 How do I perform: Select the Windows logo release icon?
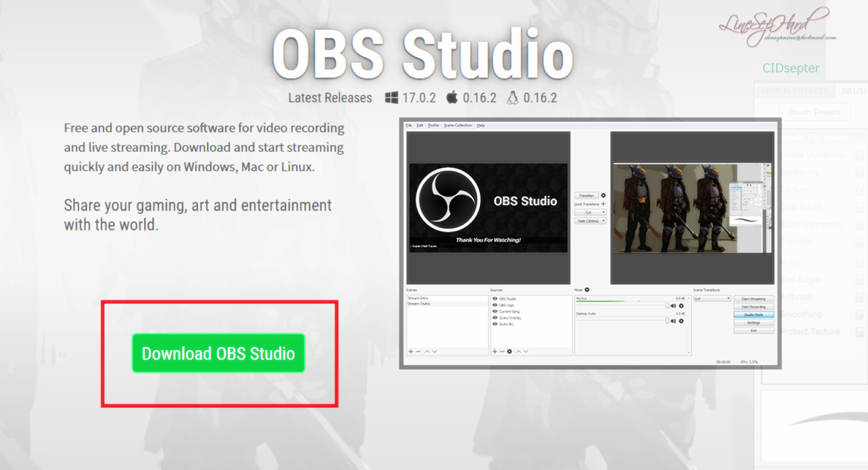pos(391,98)
